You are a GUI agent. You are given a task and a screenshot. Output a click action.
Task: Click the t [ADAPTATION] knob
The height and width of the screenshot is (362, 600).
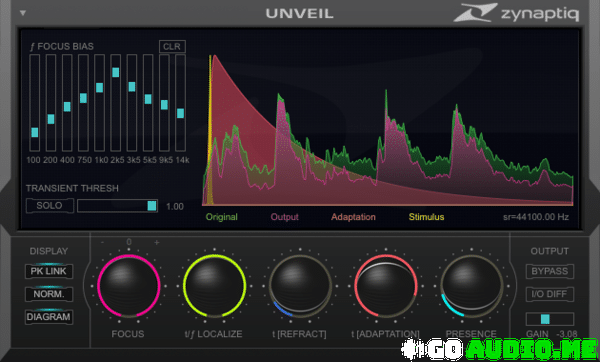pos(386,286)
